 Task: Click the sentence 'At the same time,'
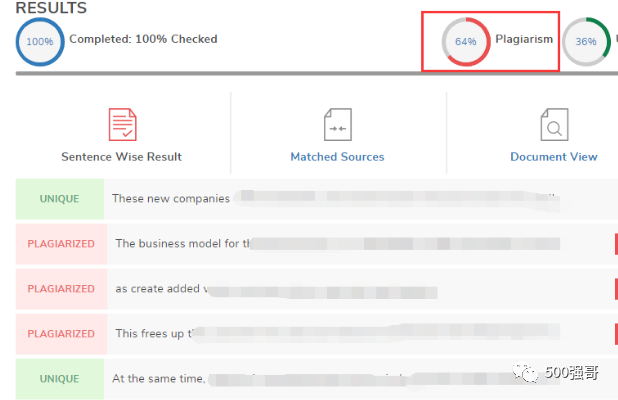pyautogui.click(x=159, y=379)
